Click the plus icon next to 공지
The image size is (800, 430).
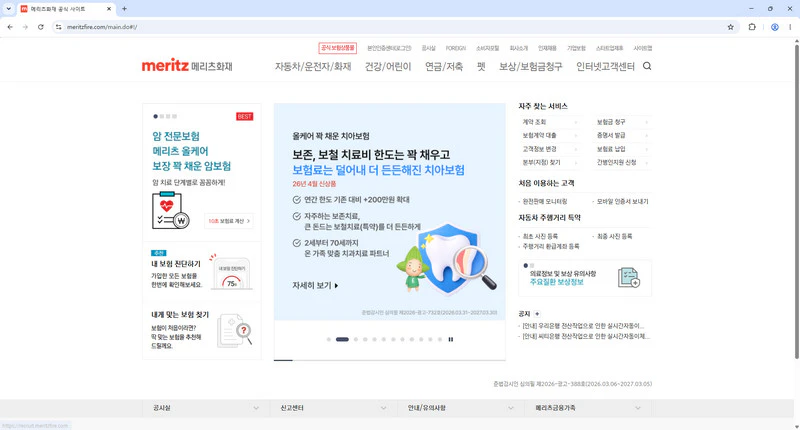[537, 314]
